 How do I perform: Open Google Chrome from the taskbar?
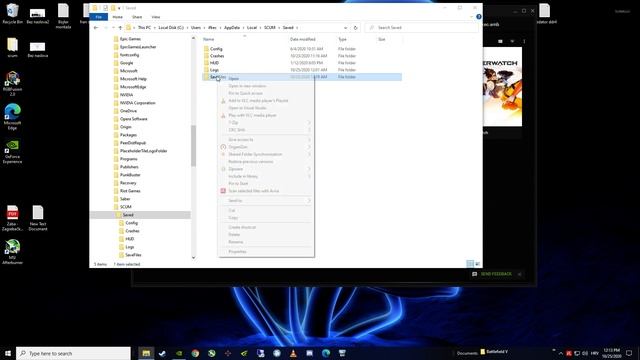[x=195, y=353]
